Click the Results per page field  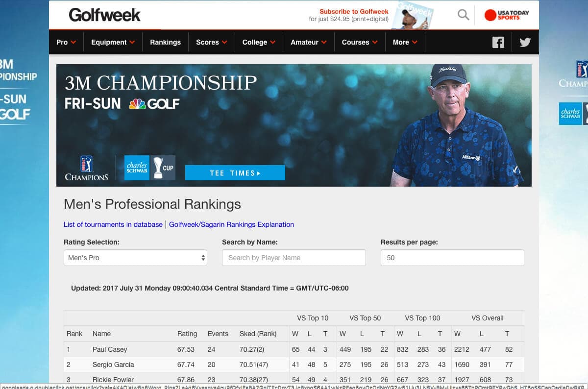452,258
